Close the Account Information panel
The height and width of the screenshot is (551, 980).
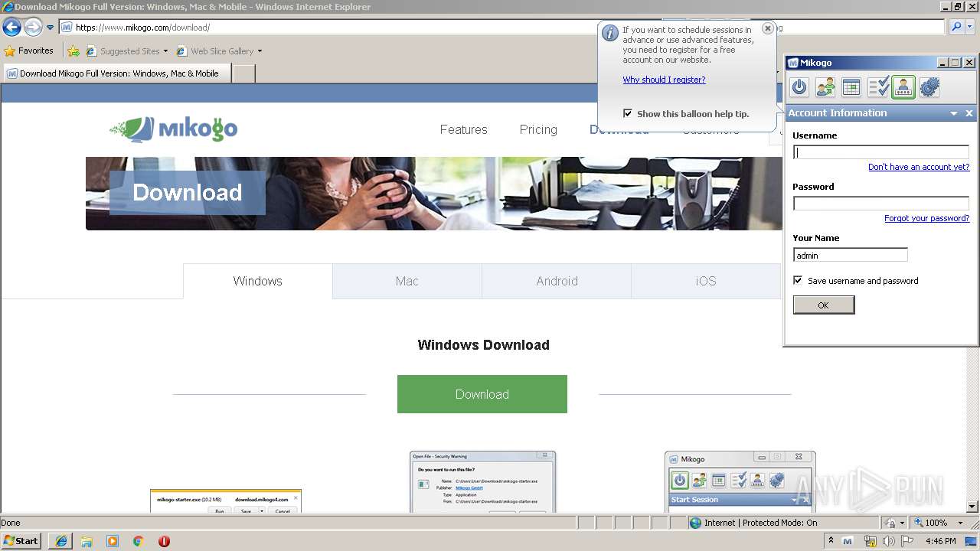tap(969, 113)
